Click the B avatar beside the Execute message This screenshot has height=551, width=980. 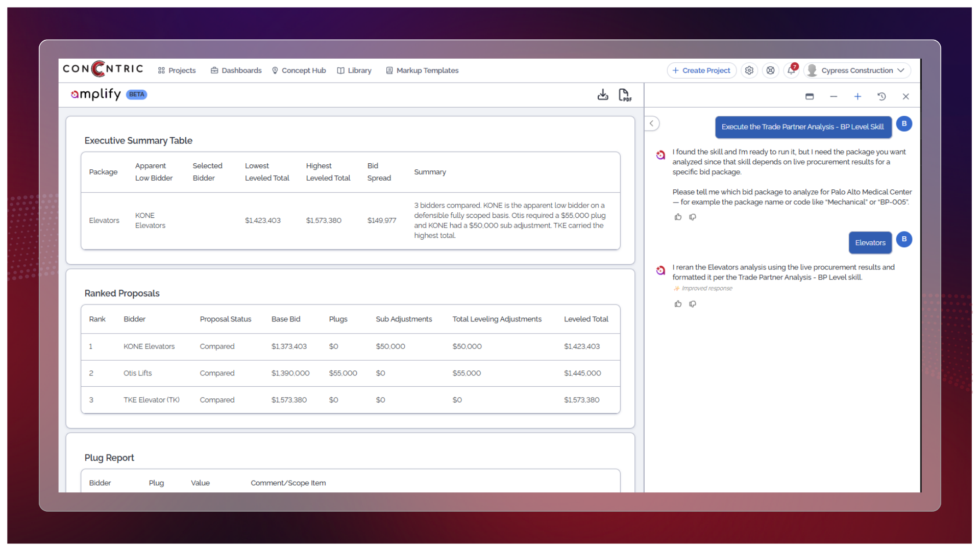pyautogui.click(x=904, y=123)
